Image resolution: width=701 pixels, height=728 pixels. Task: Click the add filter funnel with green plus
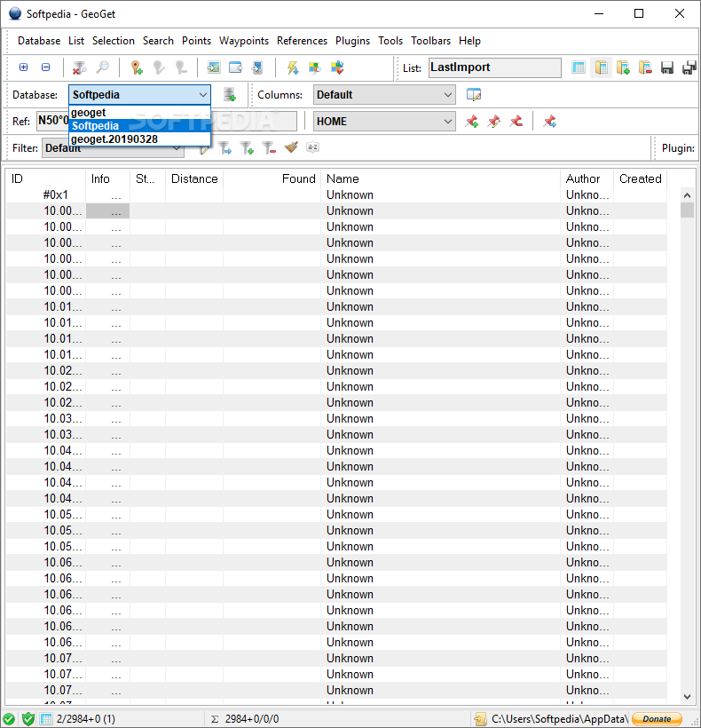click(247, 148)
